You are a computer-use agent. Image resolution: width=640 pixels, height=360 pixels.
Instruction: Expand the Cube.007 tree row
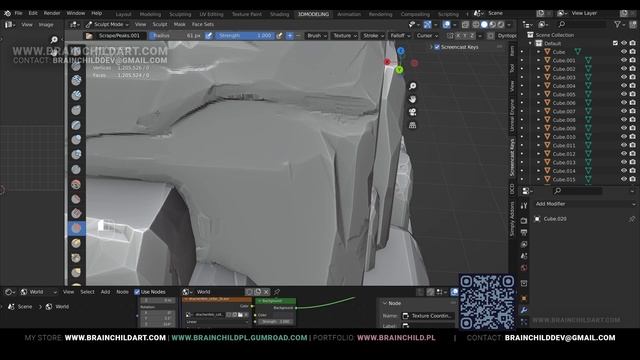tap(538, 111)
